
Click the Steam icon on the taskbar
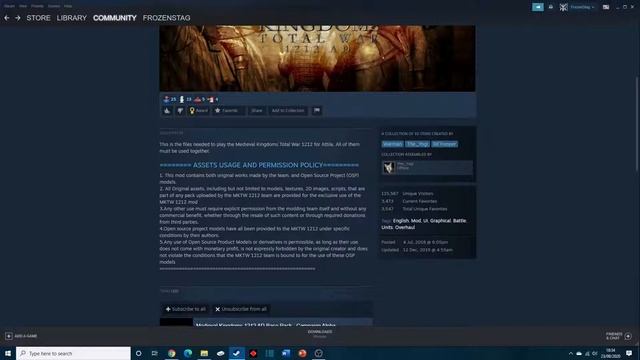click(x=237, y=353)
